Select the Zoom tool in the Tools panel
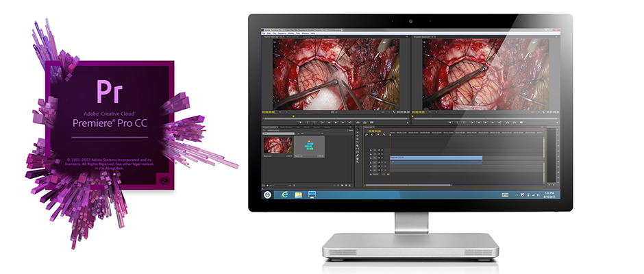 358,162
